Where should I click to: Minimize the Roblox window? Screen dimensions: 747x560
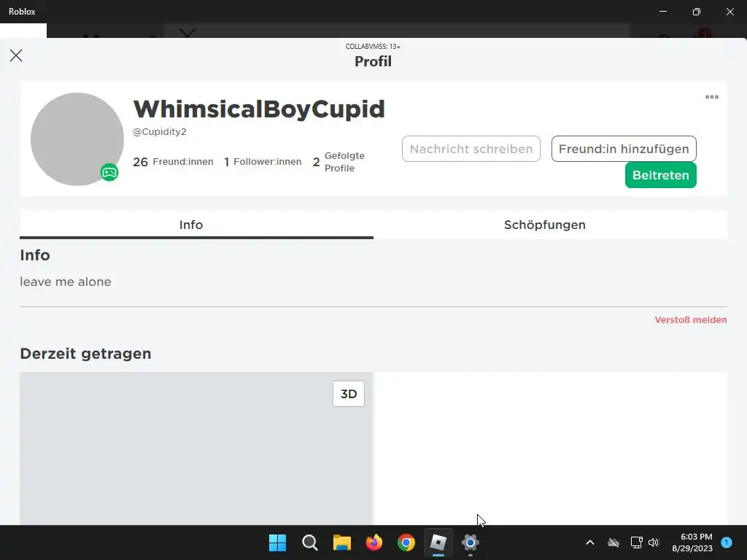[x=663, y=12]
